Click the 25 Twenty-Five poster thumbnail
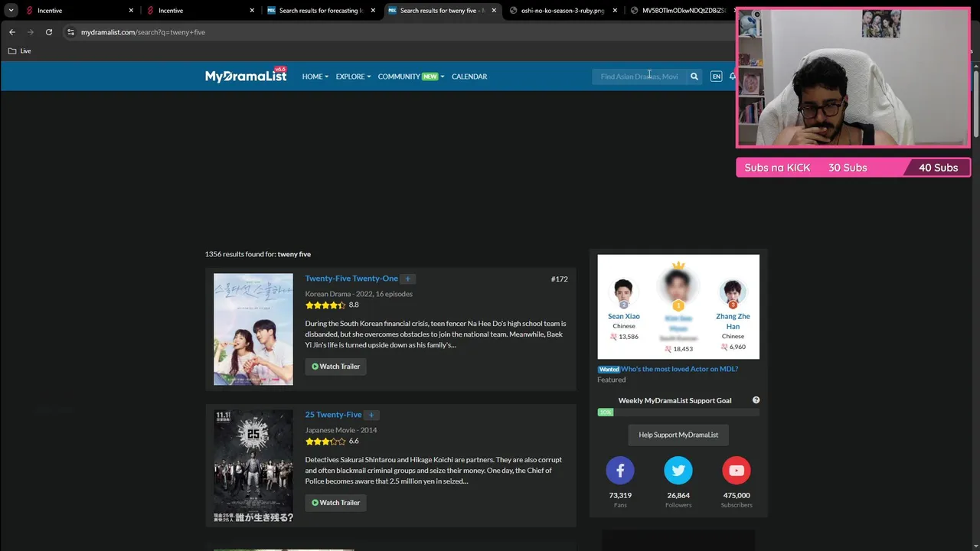Image resolution: width=980 pixels, height=551 pixels. click(253, 466)
